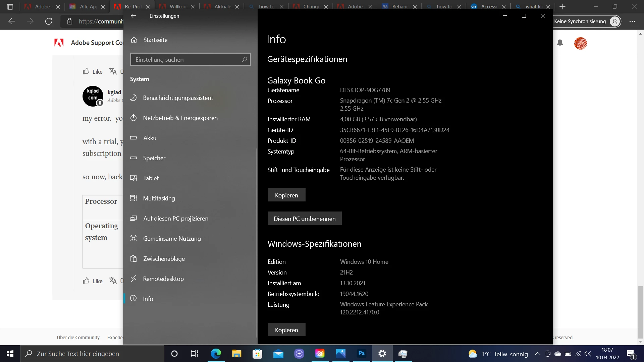
Task: Open Photoshop from the taskbar
Action: click(x=361, y=354)
